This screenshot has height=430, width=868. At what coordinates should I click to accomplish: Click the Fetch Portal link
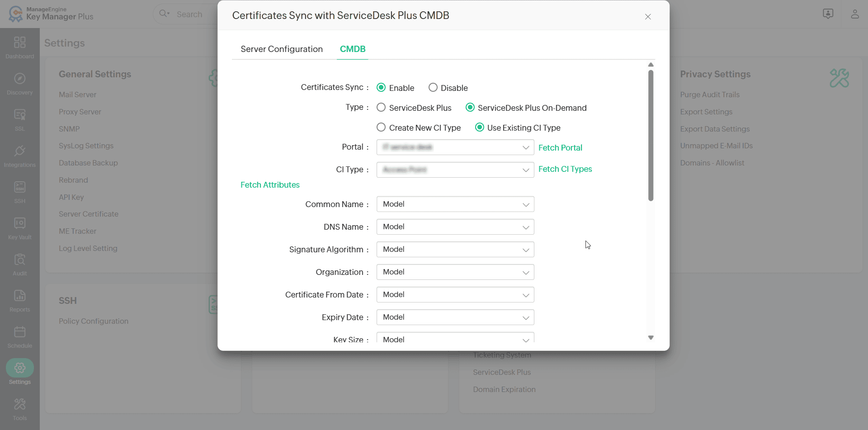560,147
